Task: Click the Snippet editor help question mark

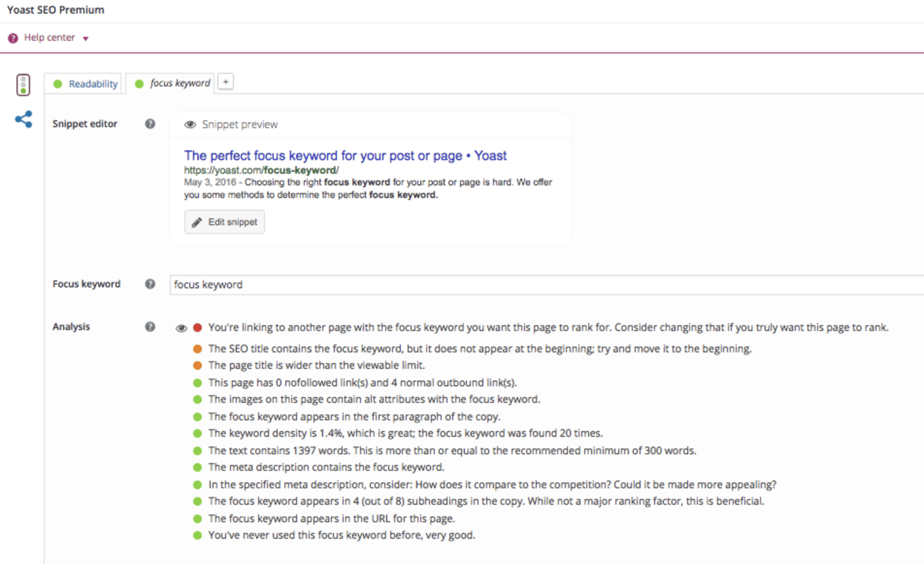Action: (150, 124)
